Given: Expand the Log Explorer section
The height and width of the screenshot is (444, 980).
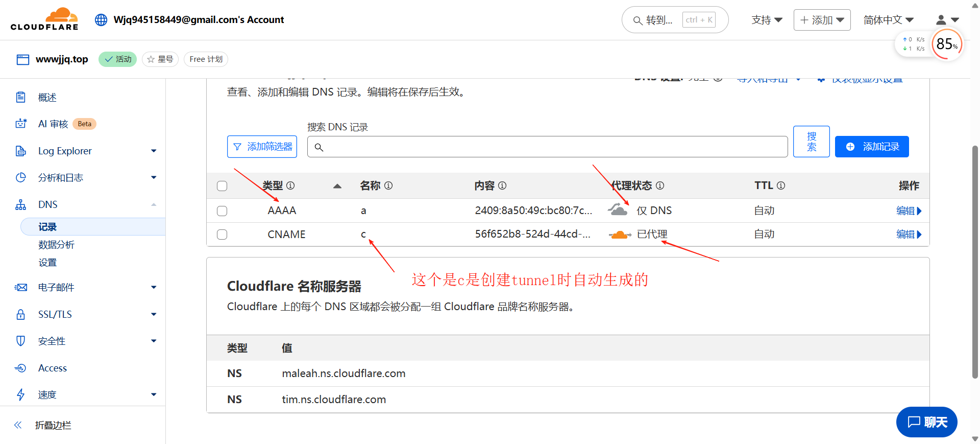Looking at the screenshot, I should coord(154,151).
